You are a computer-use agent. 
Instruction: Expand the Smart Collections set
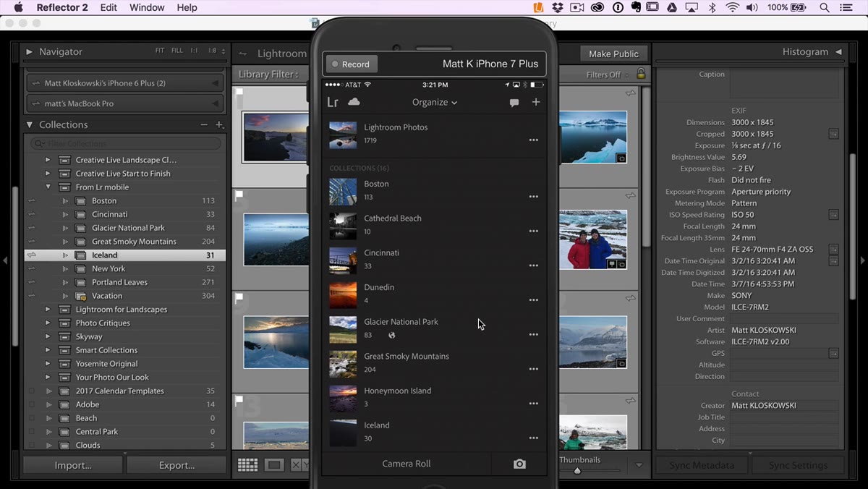point(48,350)
